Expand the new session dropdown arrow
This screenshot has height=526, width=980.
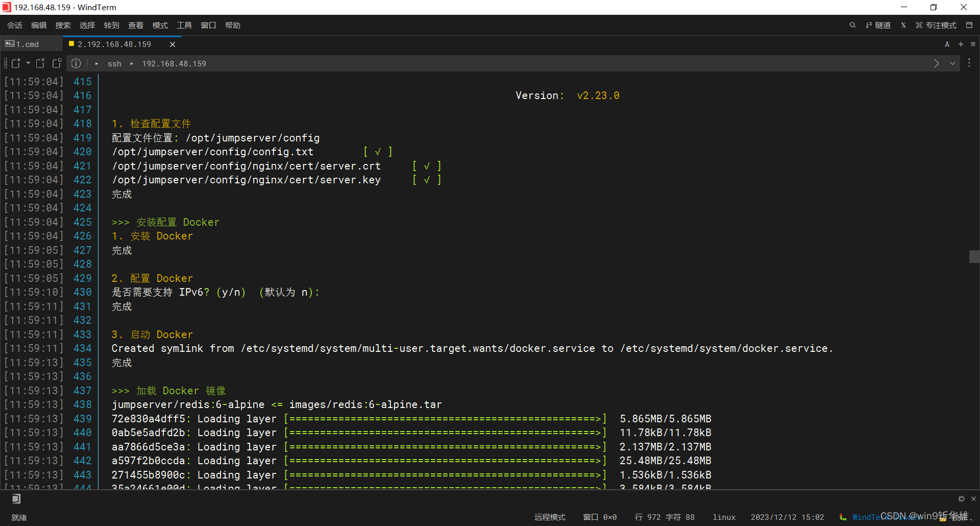28,63
